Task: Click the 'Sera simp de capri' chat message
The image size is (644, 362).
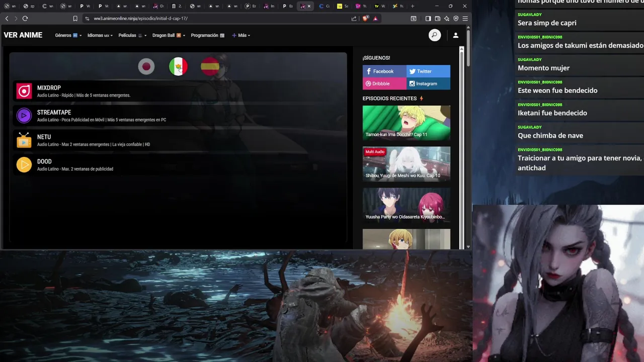Action: (547, 23)
